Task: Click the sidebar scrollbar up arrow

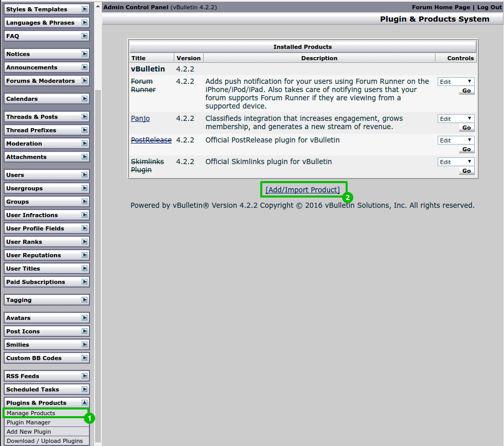Action: click(98, 6)
